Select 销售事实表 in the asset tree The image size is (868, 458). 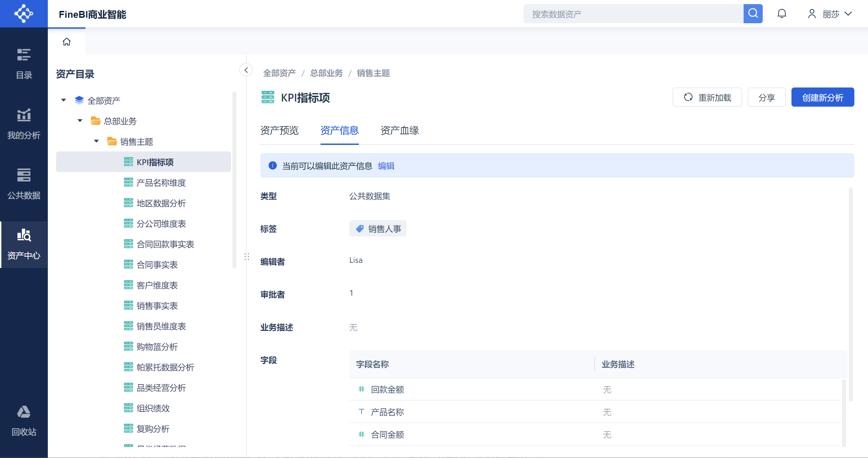157,306
